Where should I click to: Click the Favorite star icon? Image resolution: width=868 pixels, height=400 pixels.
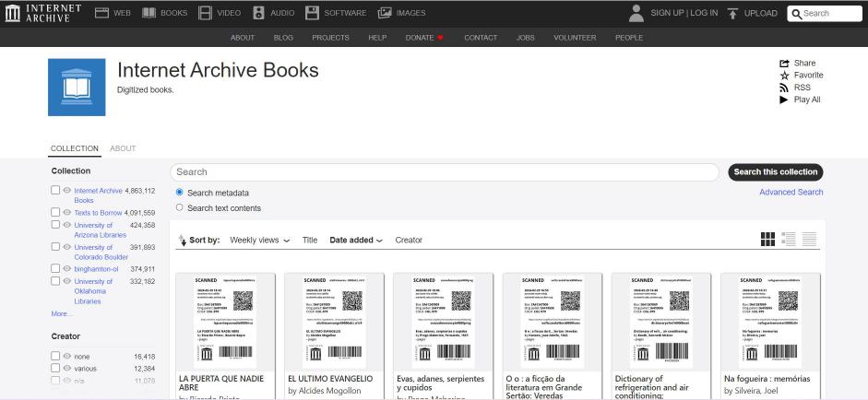[x=784, y=76]
